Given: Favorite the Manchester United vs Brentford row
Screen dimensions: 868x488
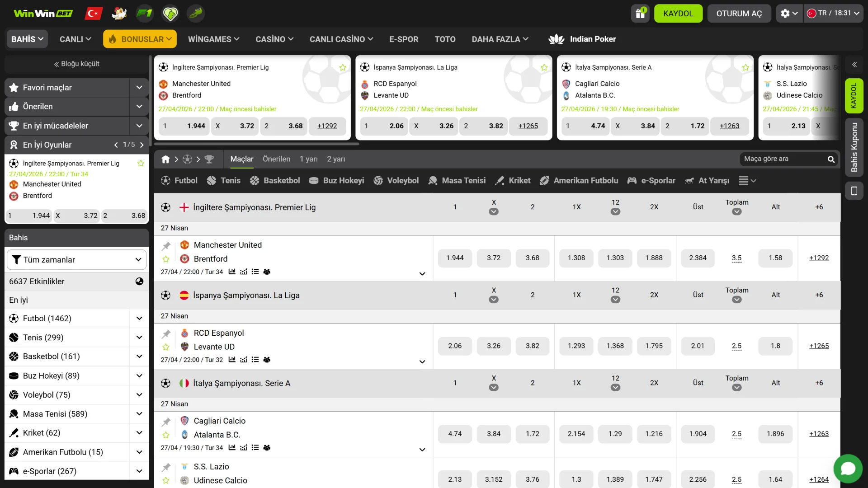Looking at the screenshot, I should 166,259.
